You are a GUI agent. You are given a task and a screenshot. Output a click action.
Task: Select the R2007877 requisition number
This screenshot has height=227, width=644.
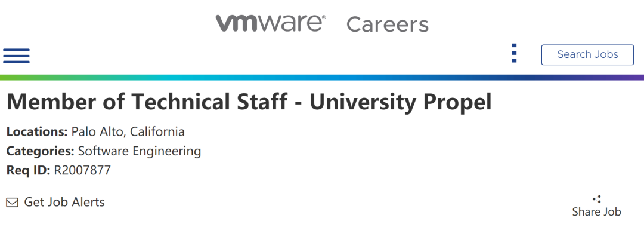(x=82, y=170)
